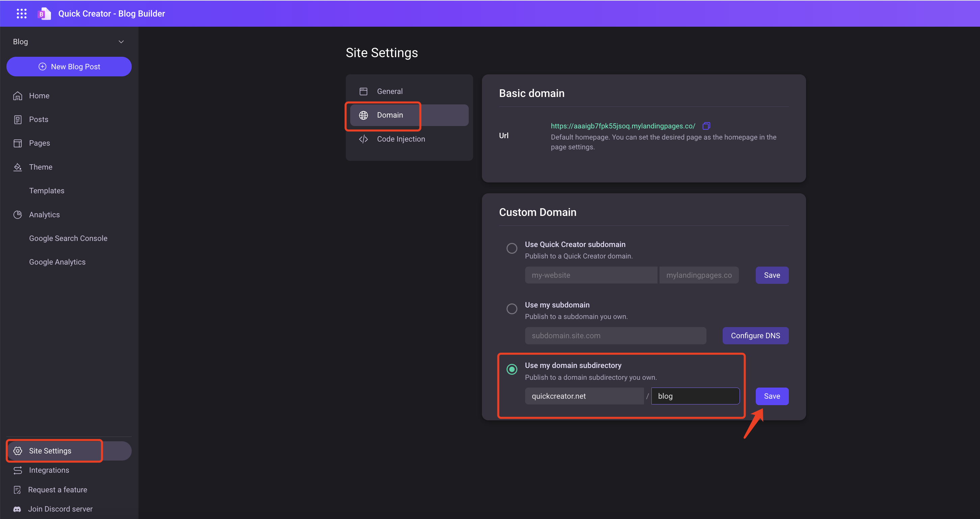
Task: Edit the blog subdirectory input field
Action: (x=695, y=396)
